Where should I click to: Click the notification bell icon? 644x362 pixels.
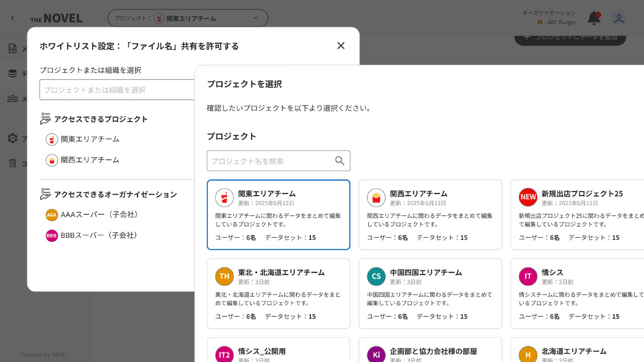pos(594,19)
